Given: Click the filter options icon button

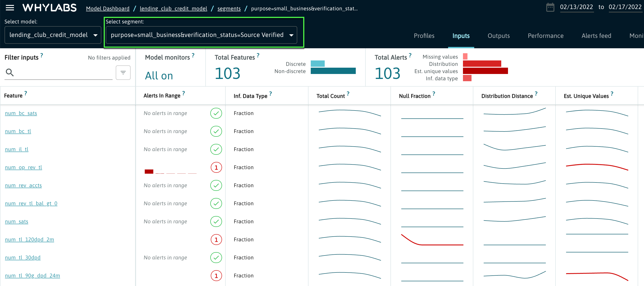Looking at the screenshot, I should click(123, 73).
